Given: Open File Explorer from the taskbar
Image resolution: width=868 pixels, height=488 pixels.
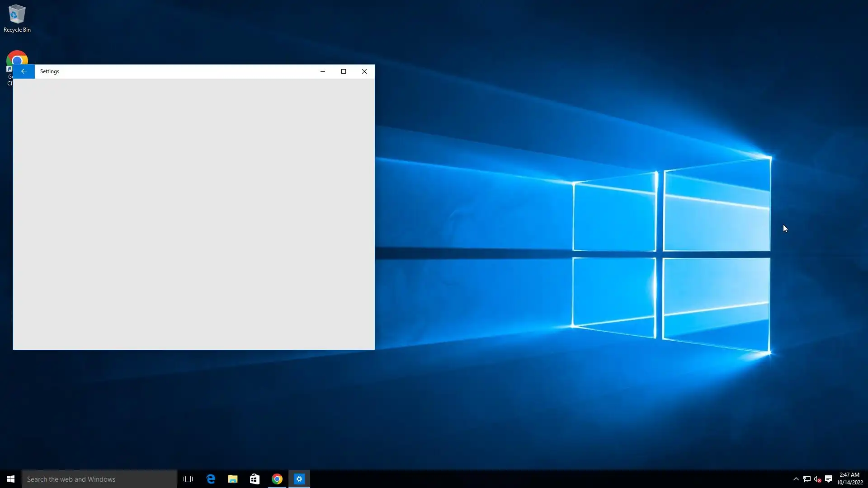Looking at the screenshot, I should (x=232, y=479).
